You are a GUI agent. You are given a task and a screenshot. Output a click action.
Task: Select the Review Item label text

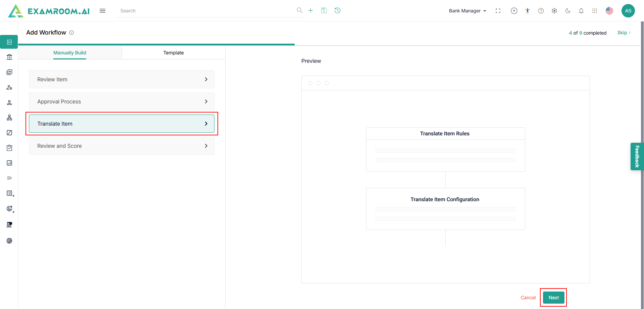pos(52,79)
